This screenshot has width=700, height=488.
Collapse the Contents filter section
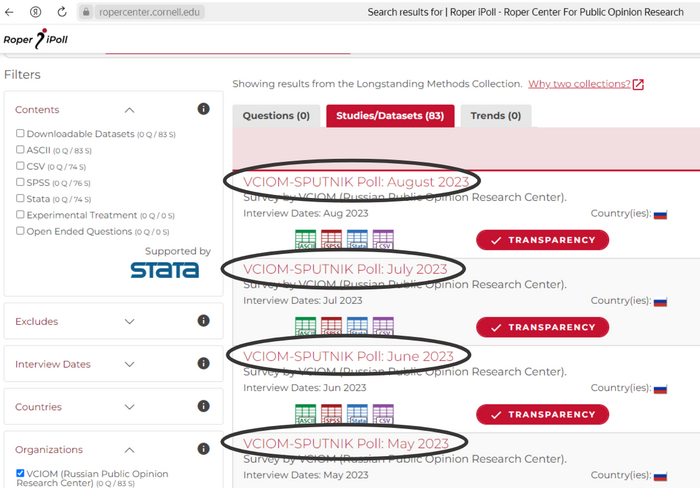(129, 110)
